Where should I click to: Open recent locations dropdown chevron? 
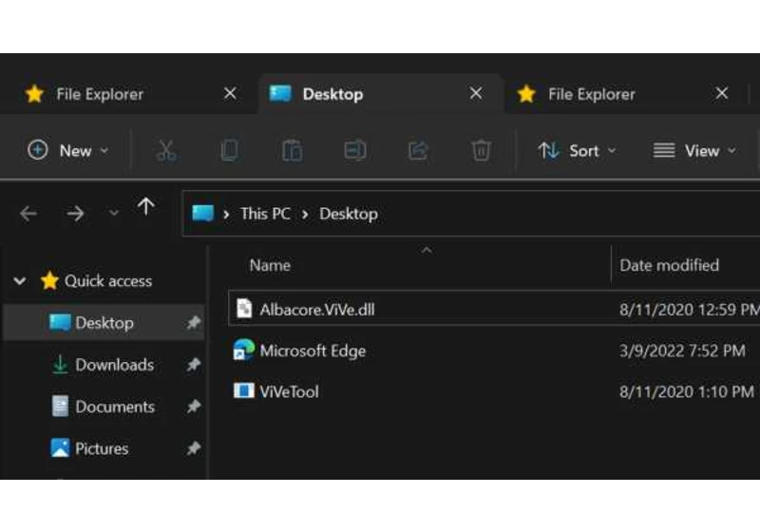pyautogui.click(x=113, y=213)
